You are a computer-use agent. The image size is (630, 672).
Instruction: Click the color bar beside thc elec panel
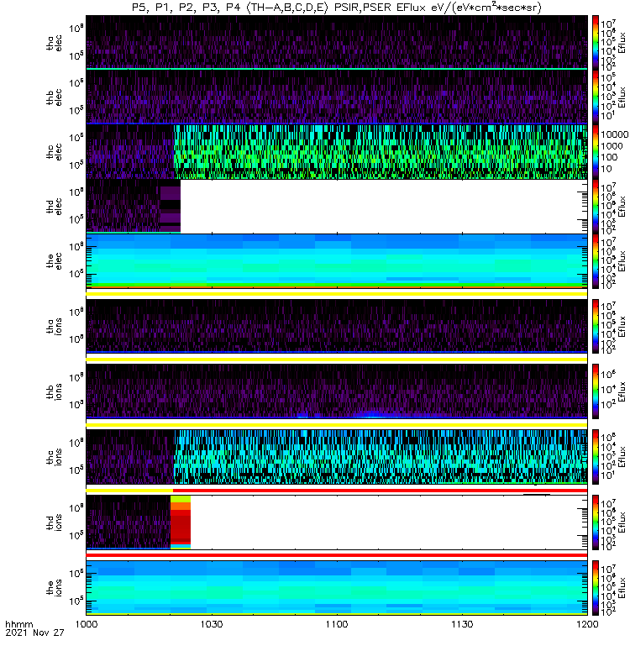coord(596,151)
